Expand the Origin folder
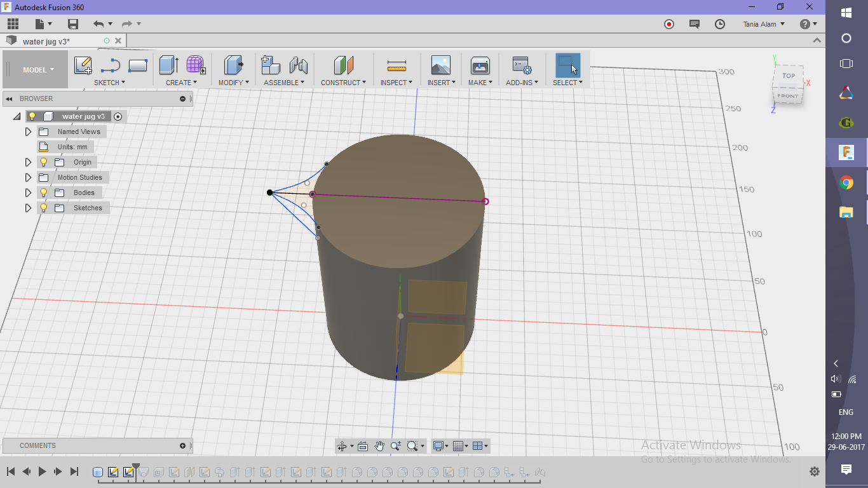 click(28, 162)
